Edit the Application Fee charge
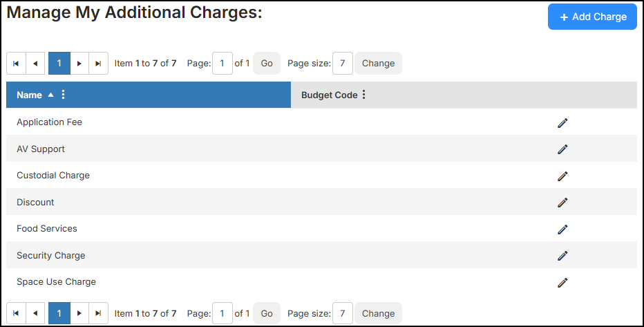The width and height of the screenshot is (644, 327). pyautogui.click(x=562, y=123)
